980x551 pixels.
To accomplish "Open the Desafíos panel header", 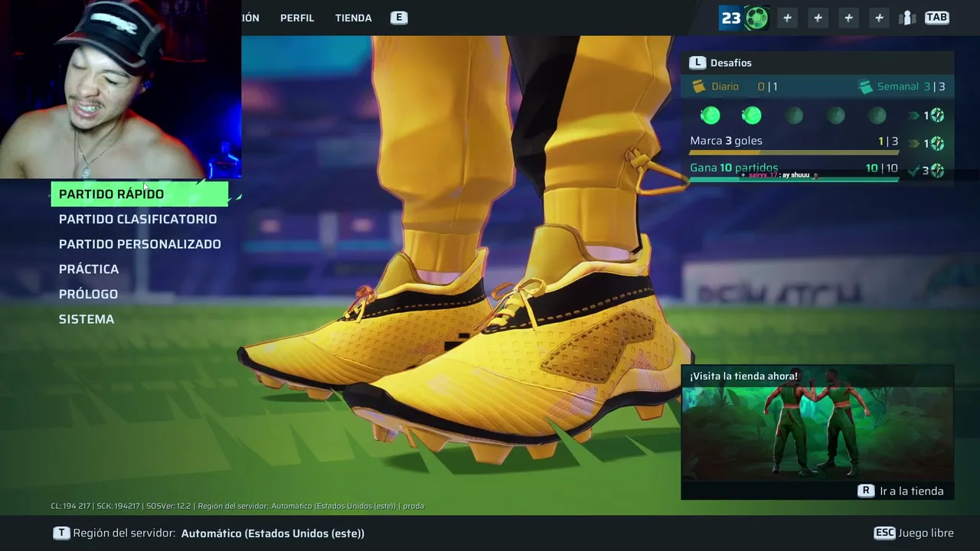I will [818, 63].
